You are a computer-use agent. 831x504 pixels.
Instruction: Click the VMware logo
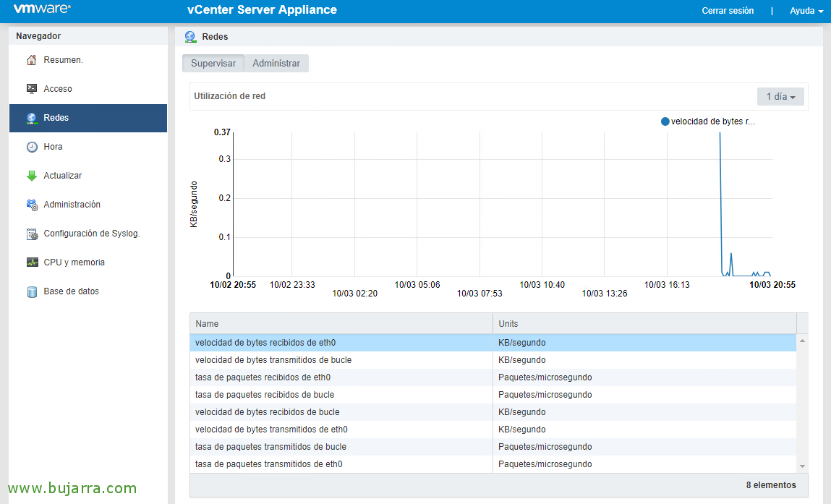tap(42, 9)
